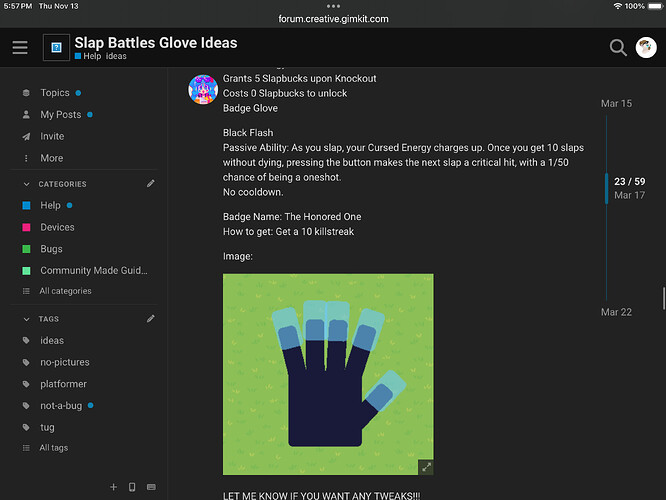
Task: Click the plus icon in sidebar footer
Action: [113, 487]
